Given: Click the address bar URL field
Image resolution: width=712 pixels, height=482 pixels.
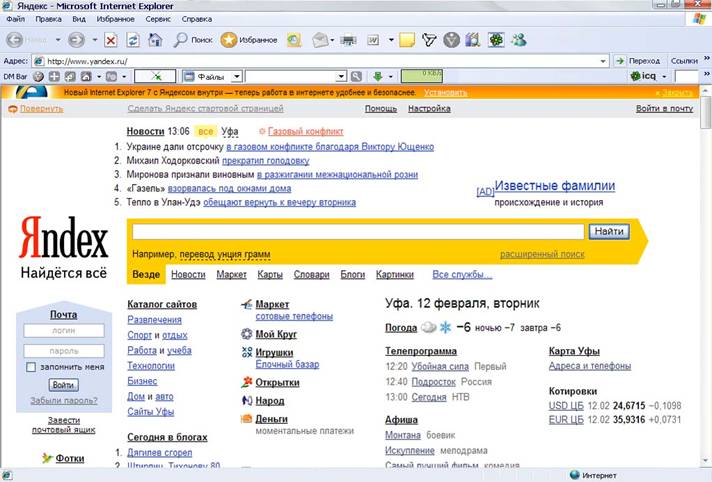Looking at the screenshot, I should [318, 61].
